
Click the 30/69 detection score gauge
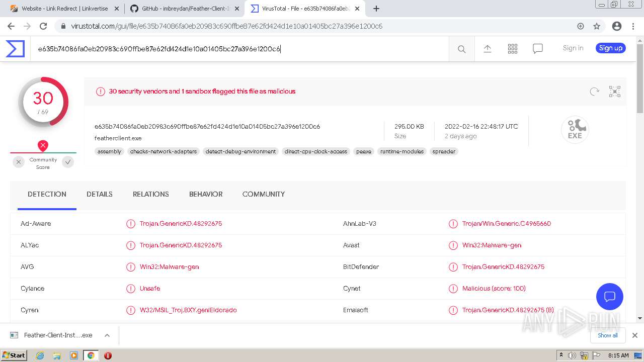(43, 102)
